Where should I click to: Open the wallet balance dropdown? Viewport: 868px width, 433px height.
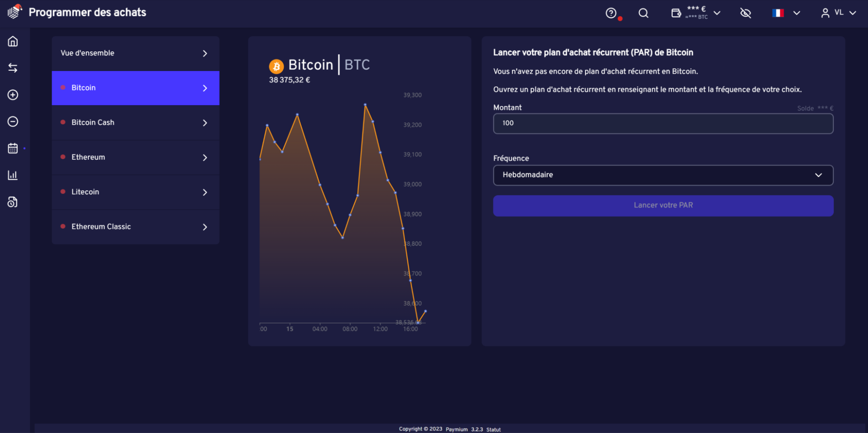(x=717, y=13)
